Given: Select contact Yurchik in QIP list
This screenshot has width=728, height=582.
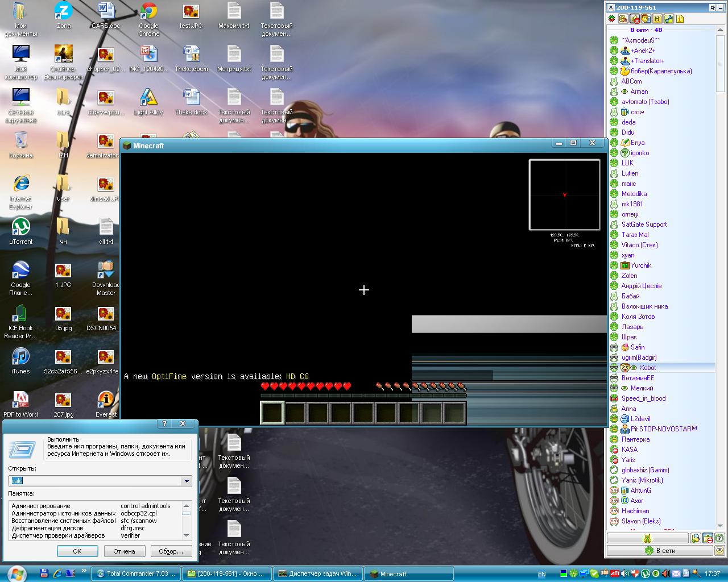Looking at the screenshot, I should coord(640,265).
